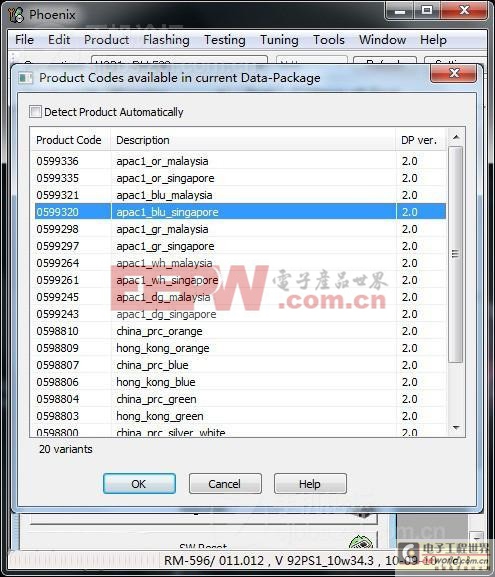Image resolution: width=495 pixels, height=577 pixels.
Task: Click the Cancel button
Action: pos(225,484)
